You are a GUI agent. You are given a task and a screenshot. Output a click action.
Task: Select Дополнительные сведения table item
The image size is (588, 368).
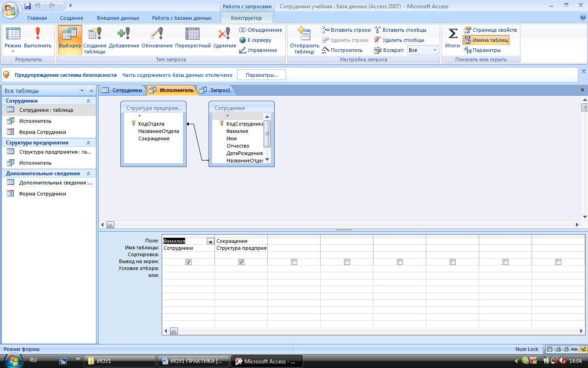(x=48, y=183)
